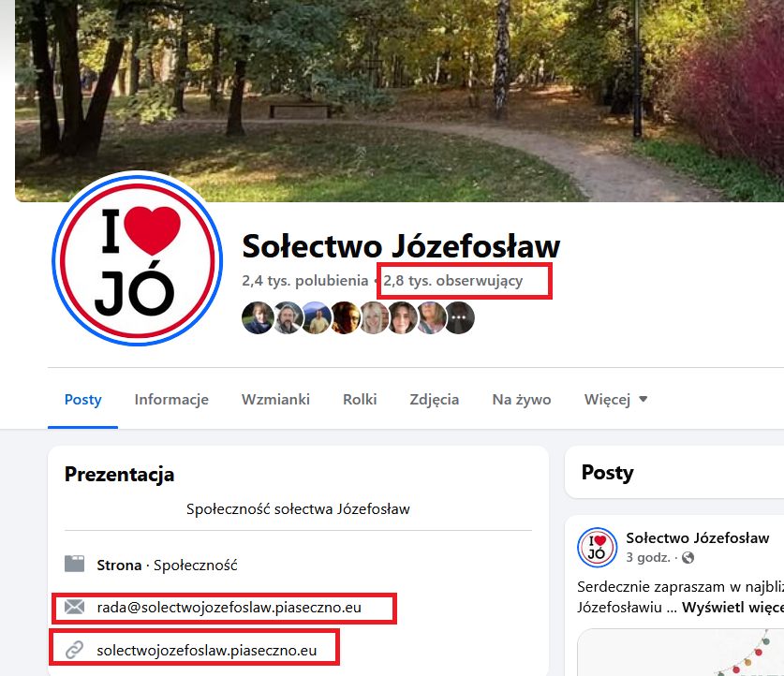Open the I love JÓ profile picture
The height and width of the screenshot is (676, 784).
point(138,258)
